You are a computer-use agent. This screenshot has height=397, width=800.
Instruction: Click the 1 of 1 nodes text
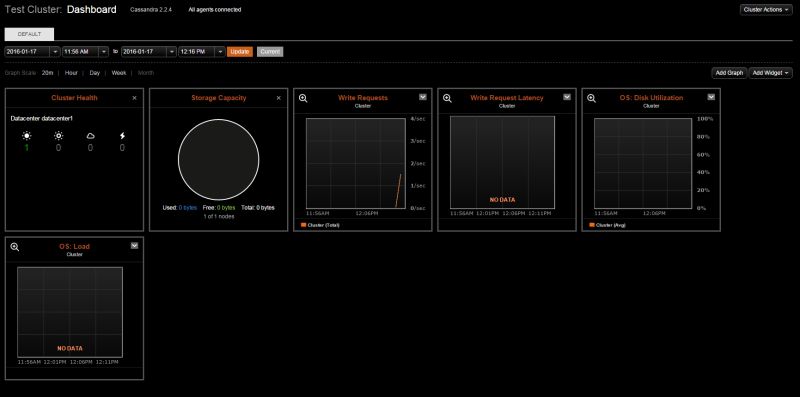[218, 216]
